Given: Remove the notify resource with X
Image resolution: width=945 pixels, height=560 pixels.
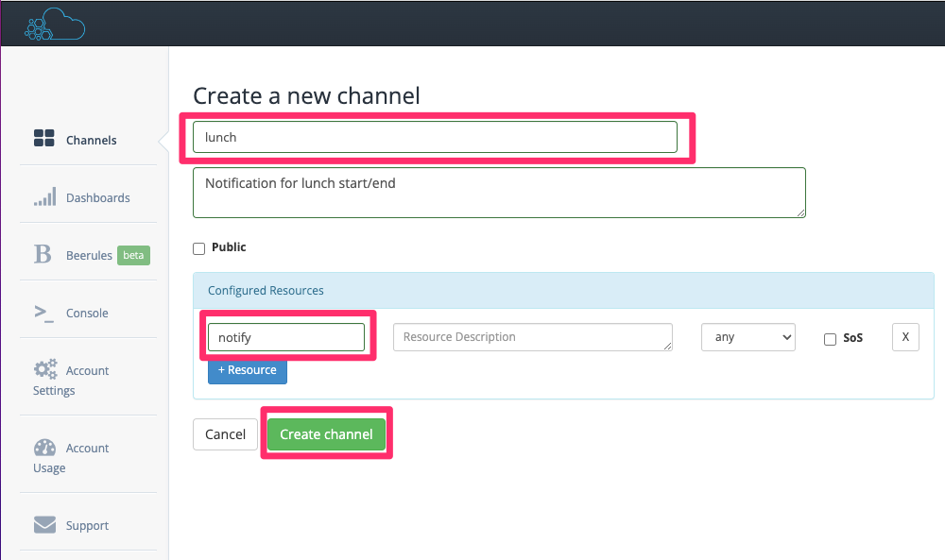Looking at the screenshot, I should [x=905, y=337].
